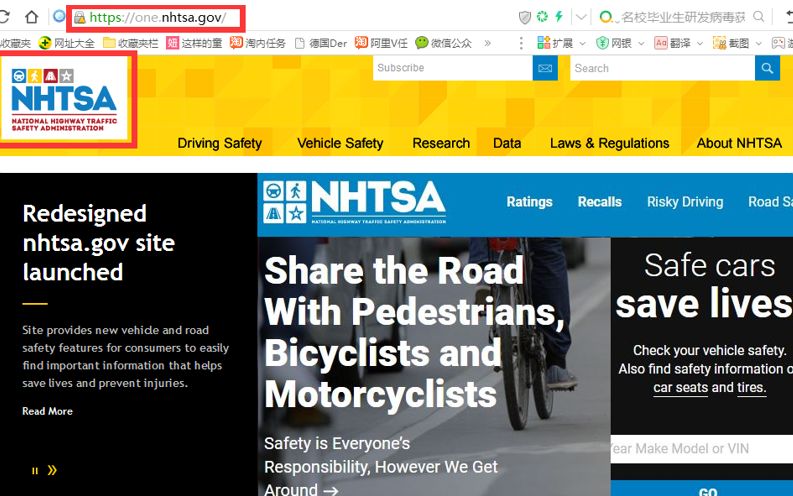The height and width of the screenshot is (496, 793).
Task: Click the browser search box with Chinese text
Action: (683, 17)
